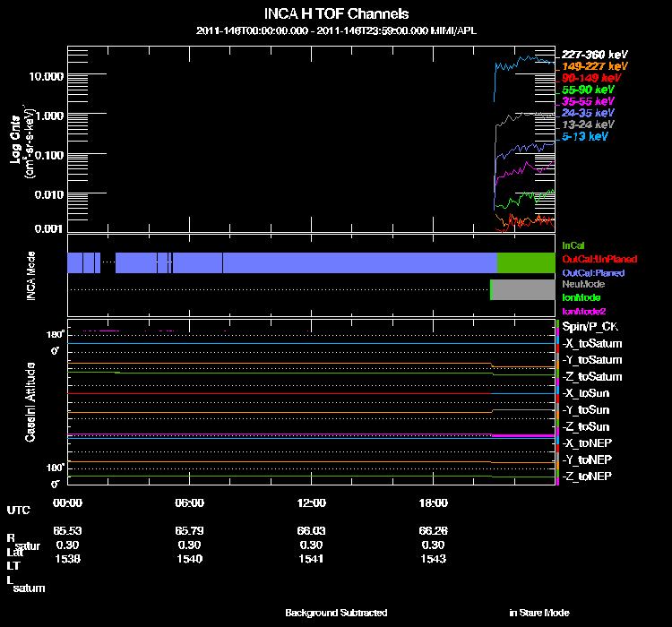This screenshot has width=672, height=627.
Task: Click the Background Subtracted footer text
Action: click(336, 613)
